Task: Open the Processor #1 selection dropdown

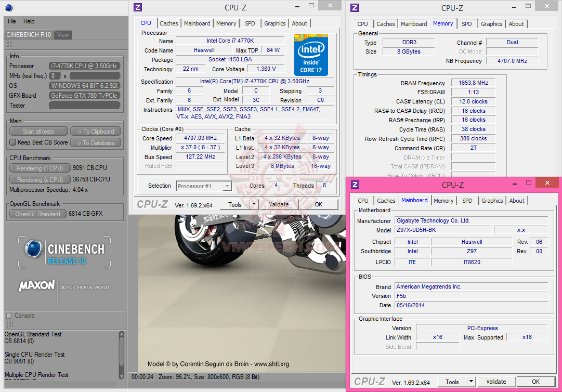Action: [227, 186]
